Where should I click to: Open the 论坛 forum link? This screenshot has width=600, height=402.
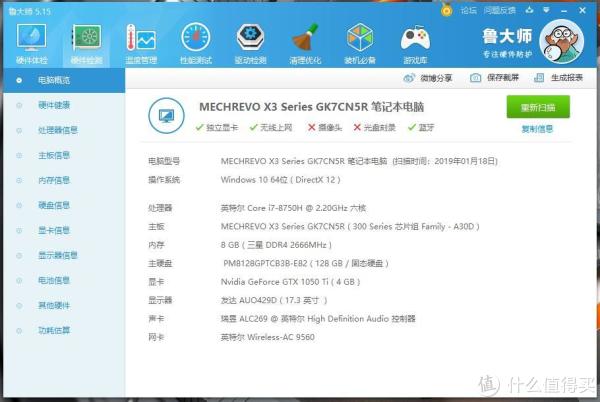(x=468, y=10)
